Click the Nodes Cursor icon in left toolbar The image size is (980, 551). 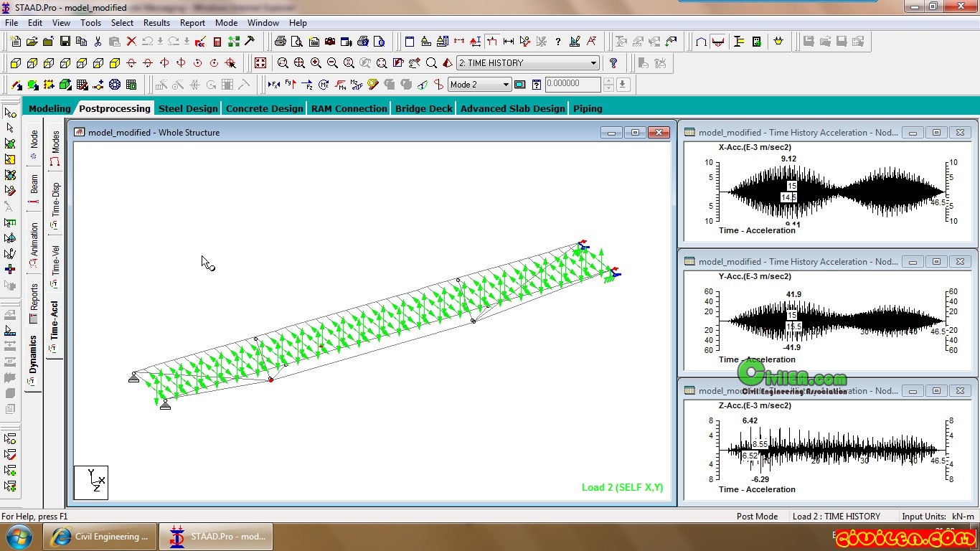tap(10, 113)
